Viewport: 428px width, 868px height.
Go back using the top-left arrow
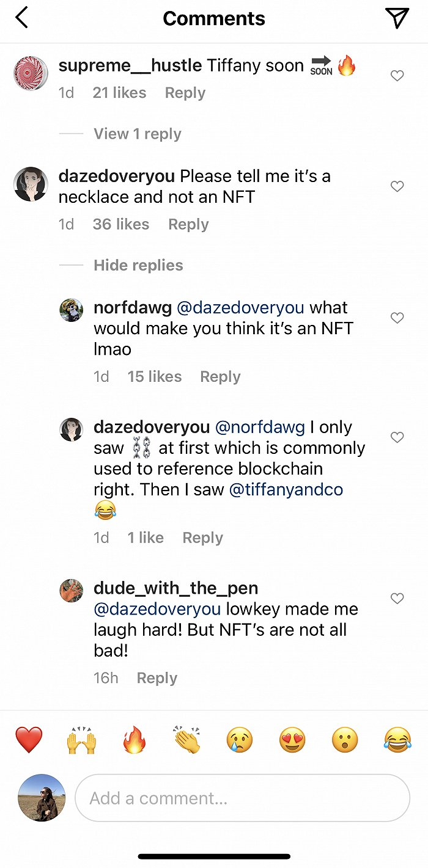tap(22, 18)
